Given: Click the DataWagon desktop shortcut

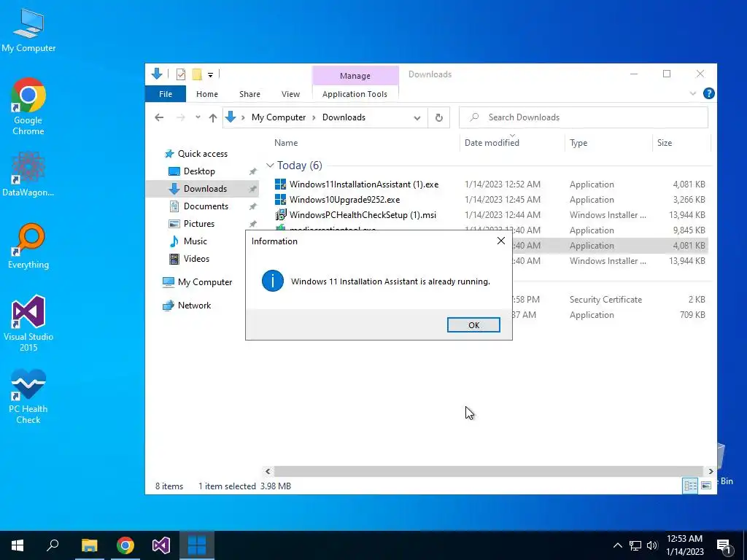Looking at the screenshot, I should coord(28,174).
